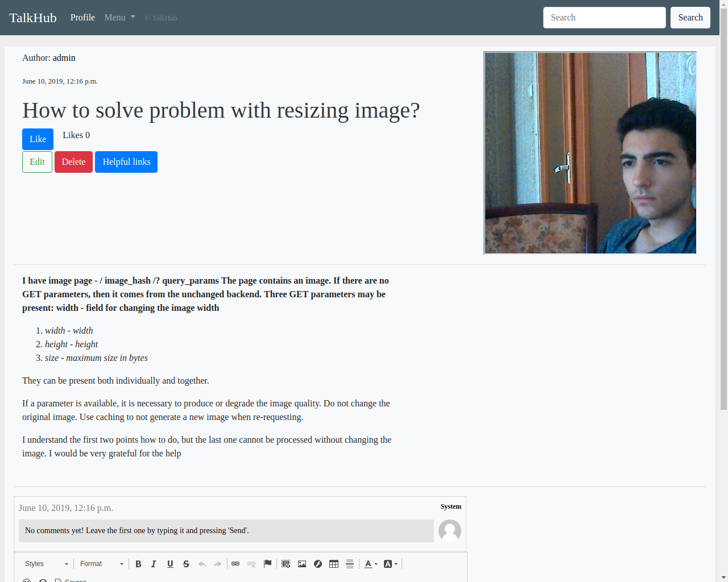Viewport: 728px width, 582px height.
Task: Click the 'Likes 0' counter text
Action: click(x=76, y=135)
